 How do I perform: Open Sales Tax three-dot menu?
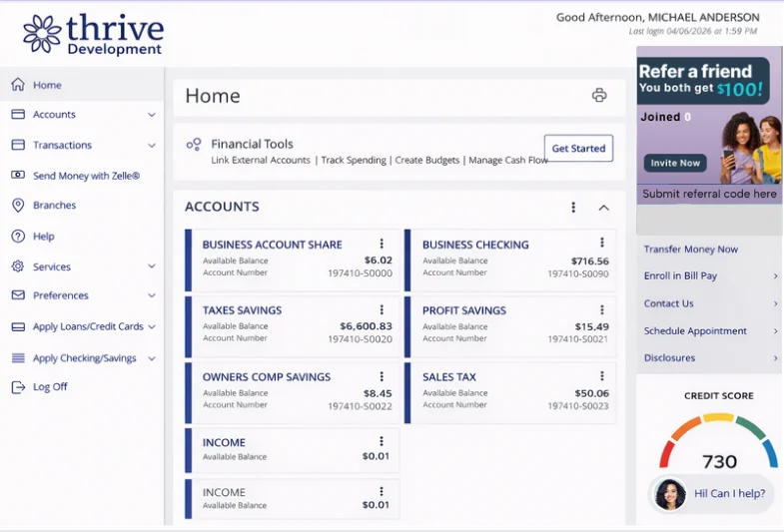click(602, 375)
